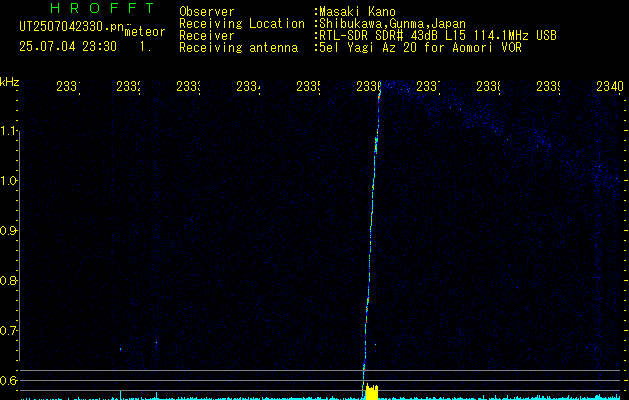Click the 2337 time axis label

point(428,86)
